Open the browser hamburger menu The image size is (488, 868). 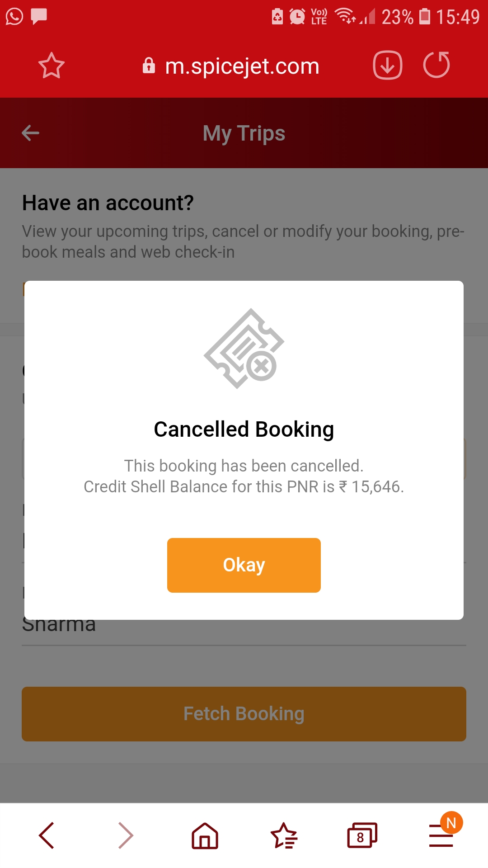click(x=441, y=836)
